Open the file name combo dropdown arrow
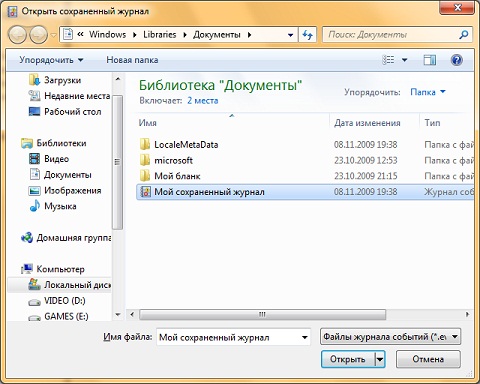Screen dimensions: 480x384 [x=305, y=337]
